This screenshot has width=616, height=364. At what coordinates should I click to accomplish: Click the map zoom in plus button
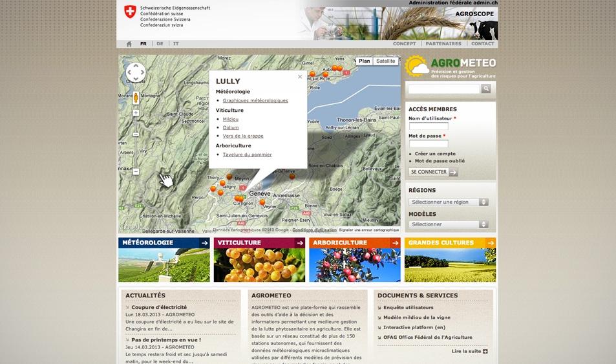point(136,112)
